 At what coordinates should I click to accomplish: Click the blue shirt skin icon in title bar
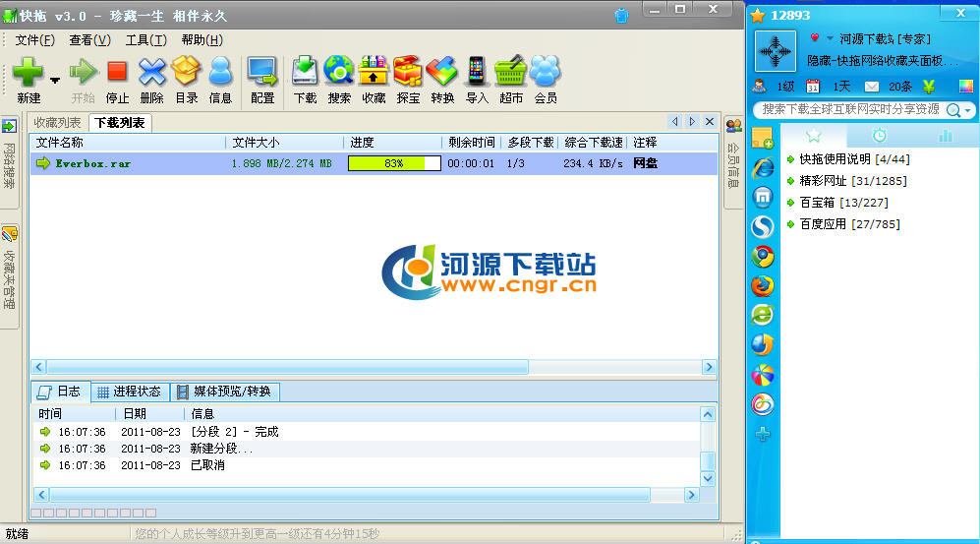tap(621, 15)
